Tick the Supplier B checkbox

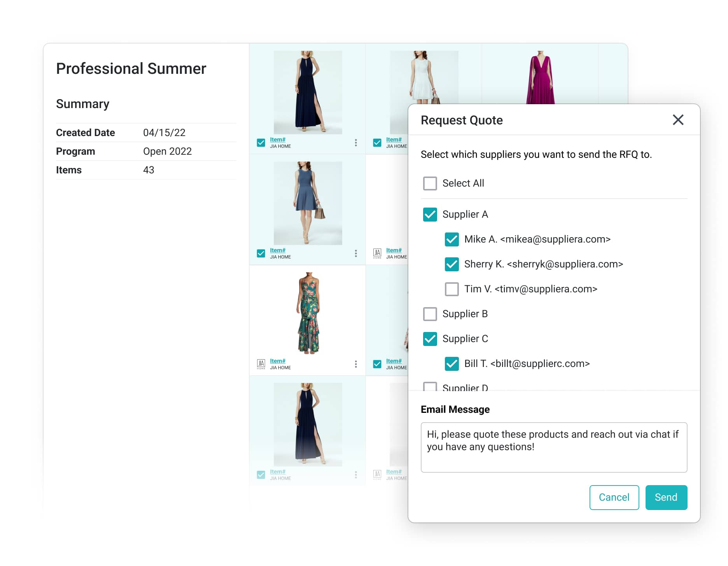(430, 314)
